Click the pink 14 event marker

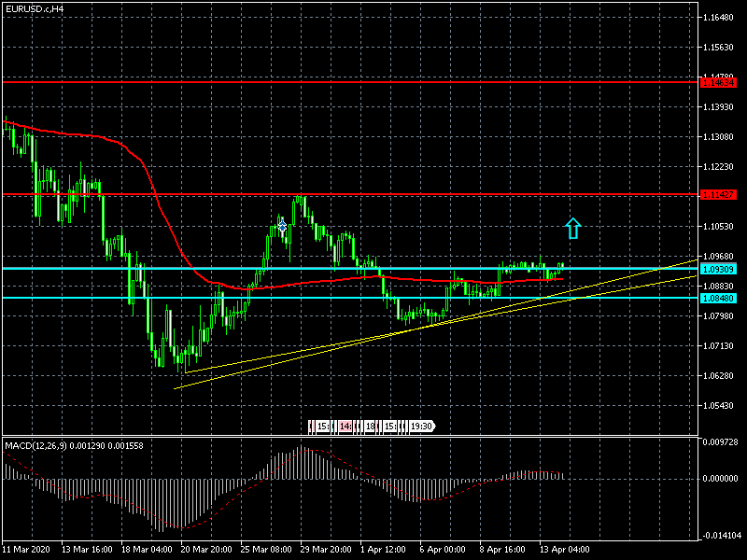346,427
